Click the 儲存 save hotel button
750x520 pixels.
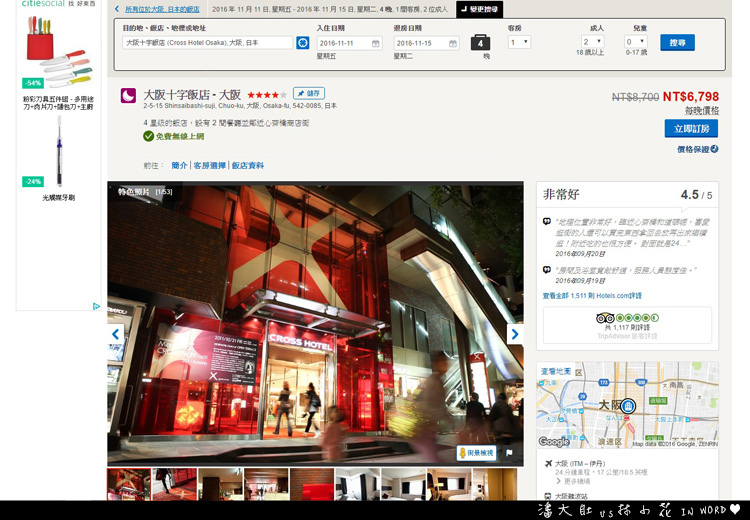tap(309, 93)
